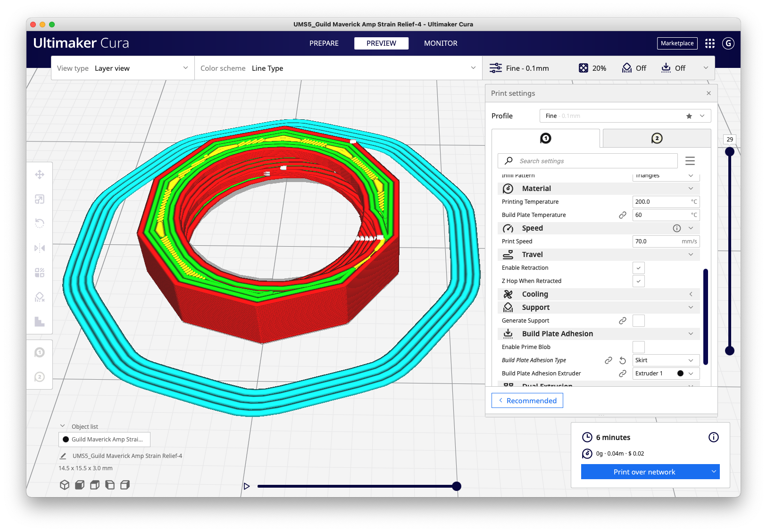Image resolution: width=767 pixels, height=532 pixels.
Task: Open the Marketplace
Action: [x=677, y=43]
